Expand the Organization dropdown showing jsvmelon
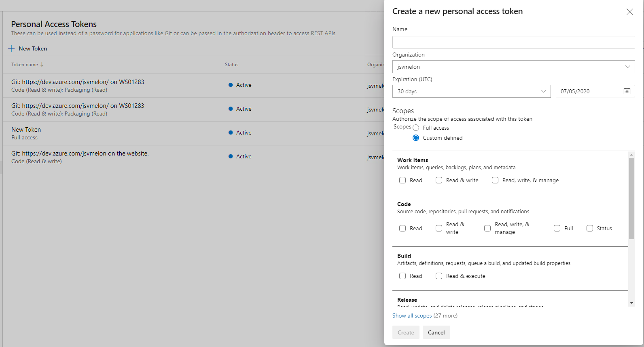The width and height of the screenshot is (644, 347). [x=513, y=67]
